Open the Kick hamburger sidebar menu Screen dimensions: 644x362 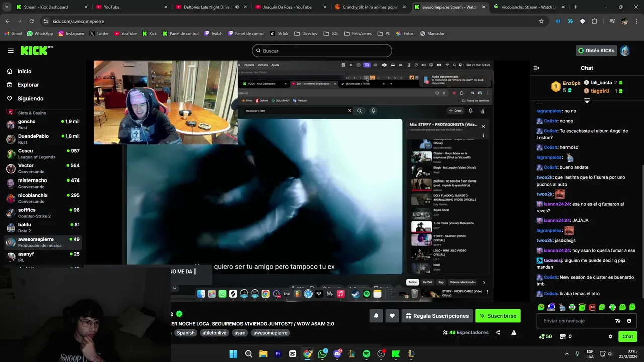[11, 51]
